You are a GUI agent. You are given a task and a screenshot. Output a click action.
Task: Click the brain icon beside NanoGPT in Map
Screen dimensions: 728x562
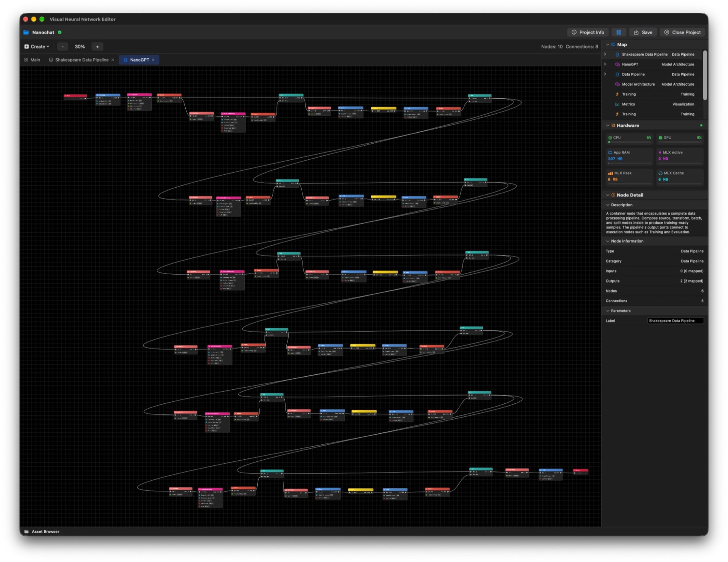(x=617, y=64)
